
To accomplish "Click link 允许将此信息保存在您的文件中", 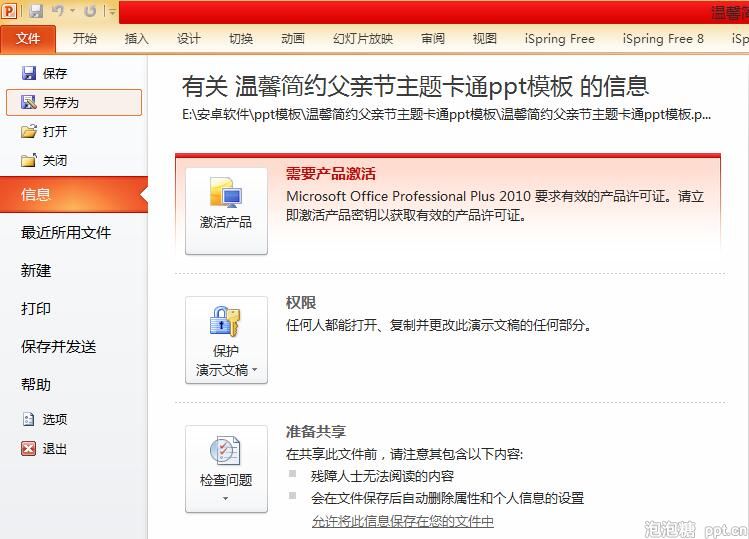I will [403, 521].
